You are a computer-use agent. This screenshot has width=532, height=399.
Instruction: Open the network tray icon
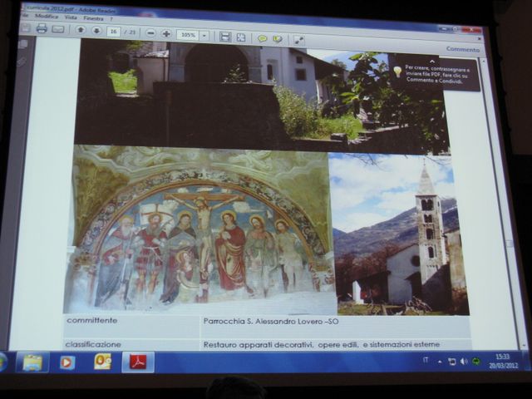point(452,362)
